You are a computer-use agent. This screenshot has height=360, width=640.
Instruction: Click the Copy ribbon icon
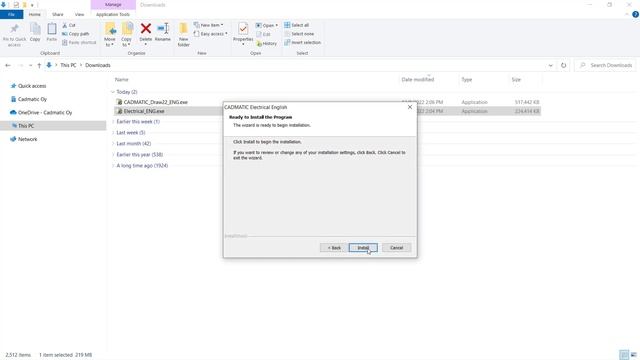pos(35,33)
